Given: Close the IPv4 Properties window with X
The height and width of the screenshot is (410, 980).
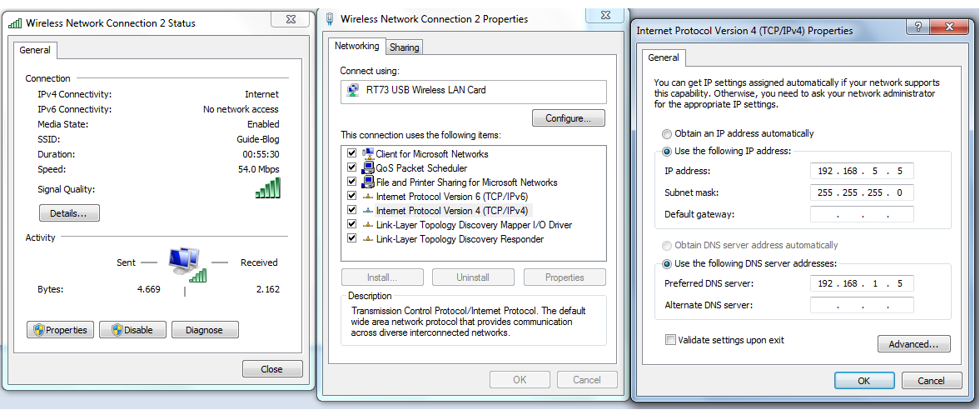Looking at the screenshot, I should 948,27.
